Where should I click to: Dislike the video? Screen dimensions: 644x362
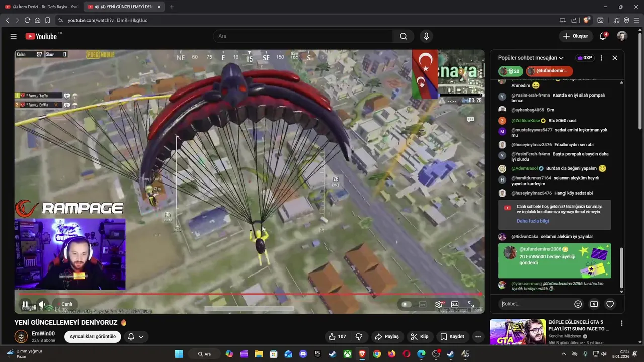[359, 337]
